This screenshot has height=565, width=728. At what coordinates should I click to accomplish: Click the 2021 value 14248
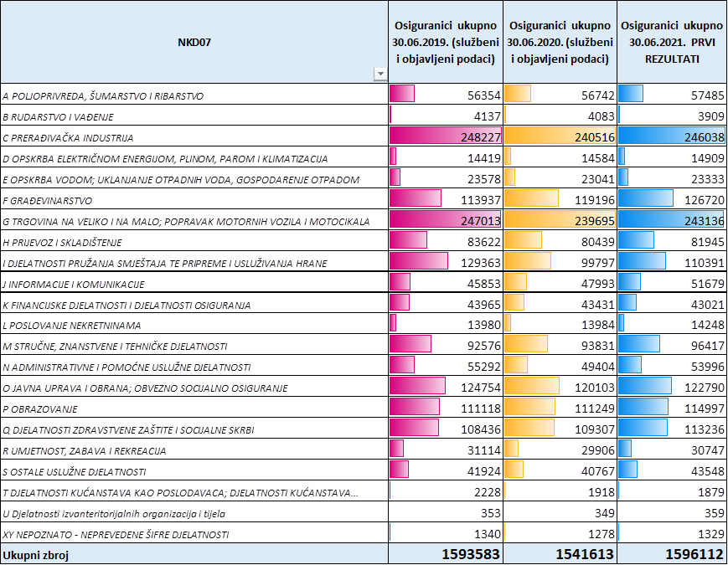coord(708,325)
